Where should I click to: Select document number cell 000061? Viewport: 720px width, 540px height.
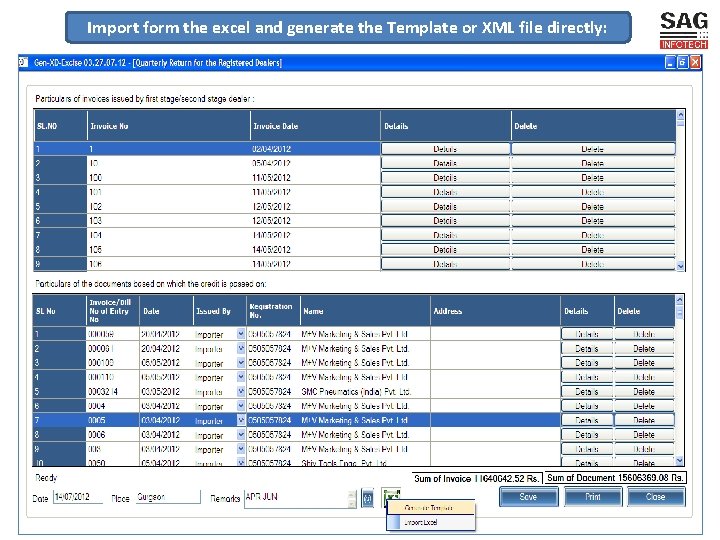point(113,349)
